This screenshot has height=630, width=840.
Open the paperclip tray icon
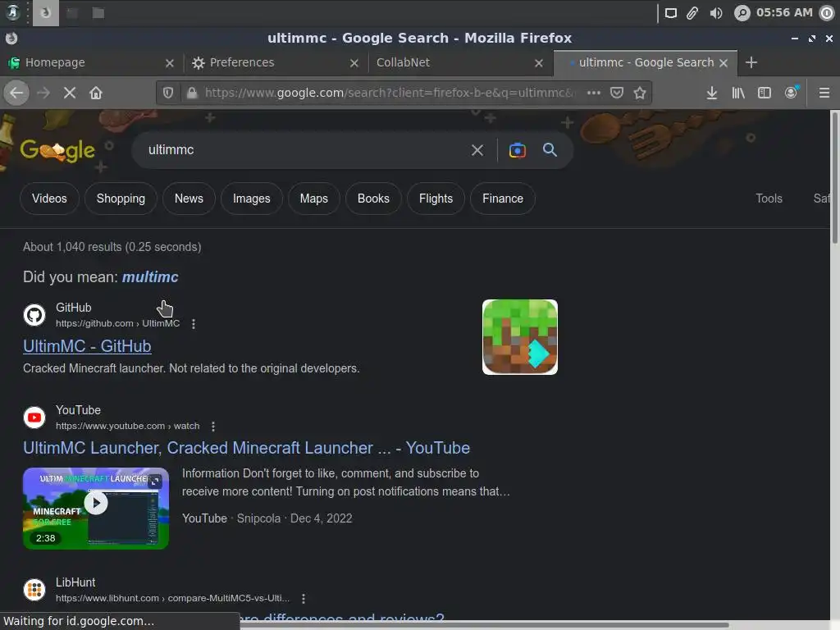point(692,13)
